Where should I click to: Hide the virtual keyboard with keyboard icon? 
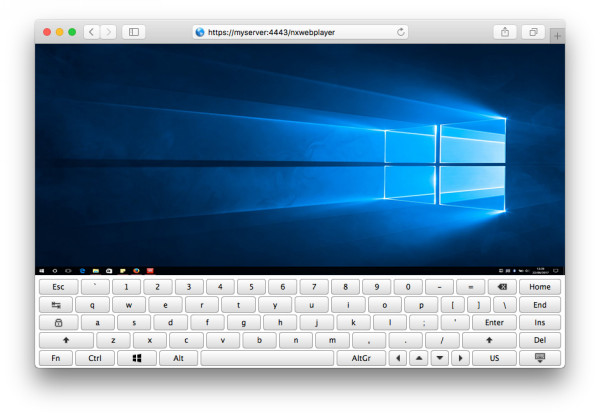click(540, 358)
